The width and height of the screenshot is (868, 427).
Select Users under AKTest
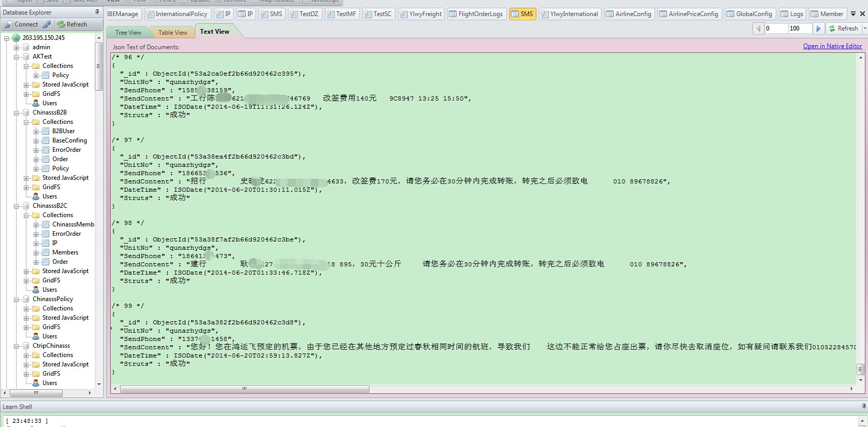pos(50,103)
